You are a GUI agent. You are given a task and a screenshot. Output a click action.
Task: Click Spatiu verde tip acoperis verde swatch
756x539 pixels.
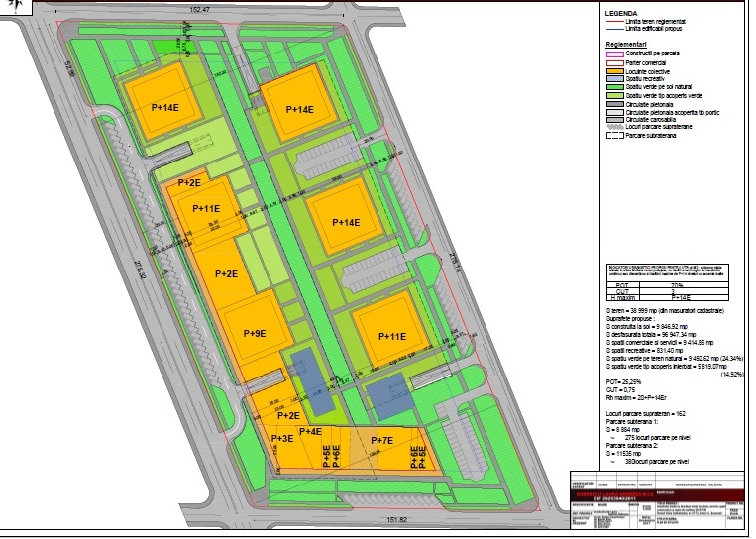613,93
